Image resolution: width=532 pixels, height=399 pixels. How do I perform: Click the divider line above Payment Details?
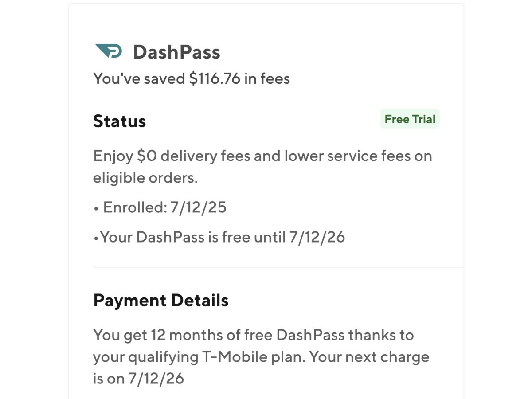pos(278,268)
